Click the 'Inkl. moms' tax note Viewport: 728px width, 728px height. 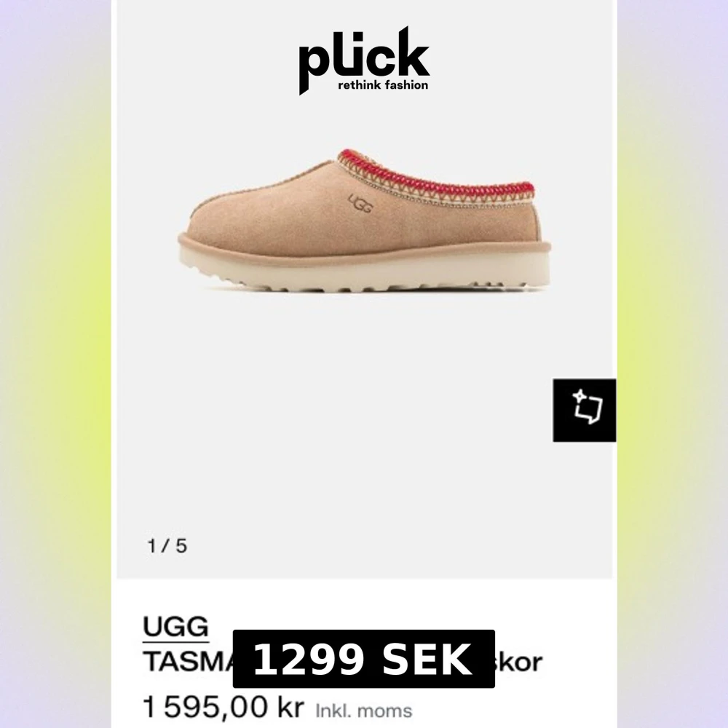coord(363,711)
